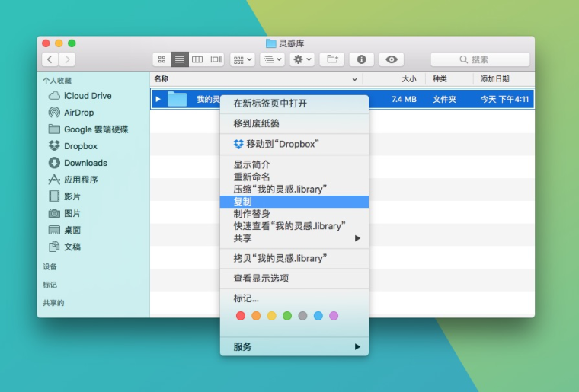
Task: Click the 7.4 MB size cell
Action: coord(404,99)
